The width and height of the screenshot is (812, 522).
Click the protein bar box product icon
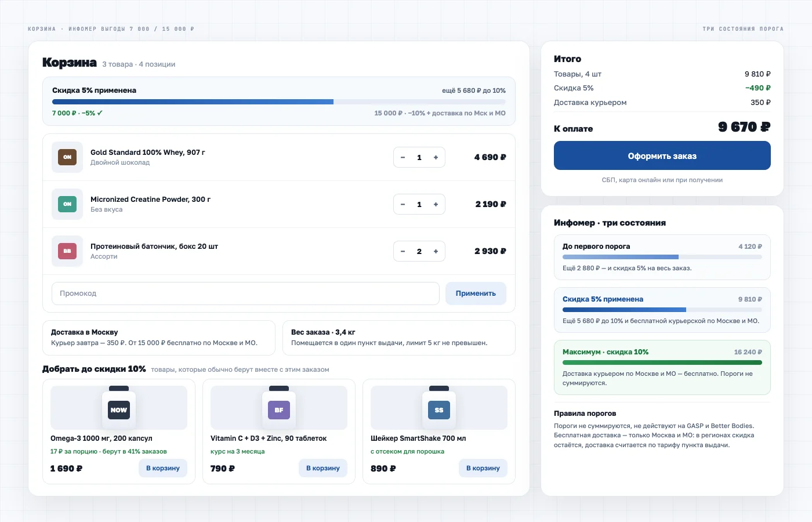(67, 251)
